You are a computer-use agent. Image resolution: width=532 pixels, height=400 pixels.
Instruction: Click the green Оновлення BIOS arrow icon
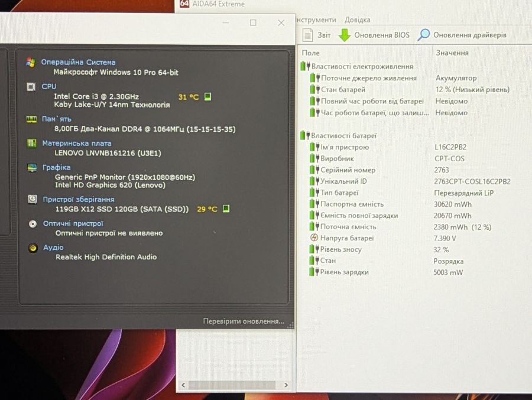[345, 35]
